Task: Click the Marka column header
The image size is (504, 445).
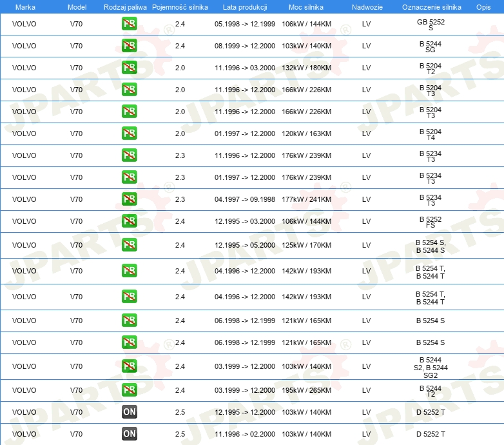Action: coord(25,6)
